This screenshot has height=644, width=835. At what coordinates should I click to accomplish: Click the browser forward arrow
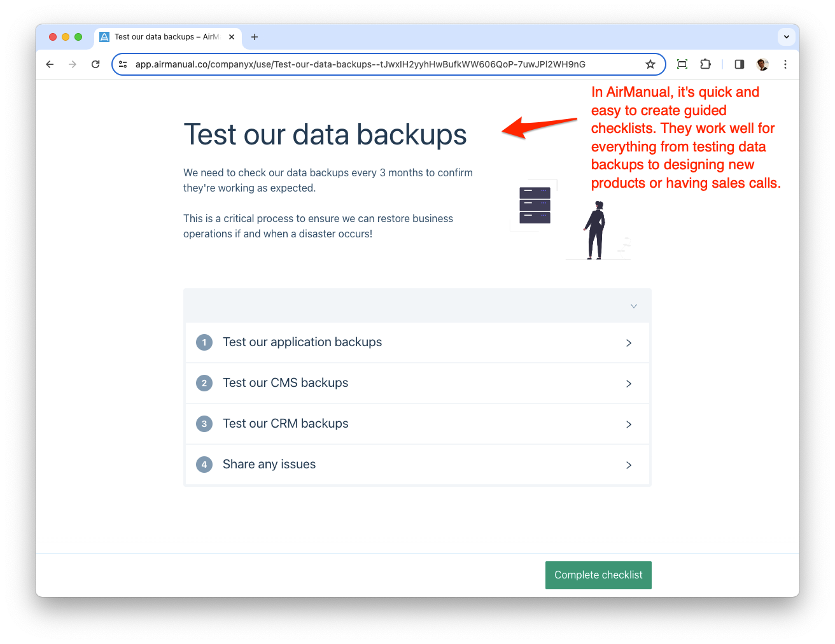[x=73, y=64]
